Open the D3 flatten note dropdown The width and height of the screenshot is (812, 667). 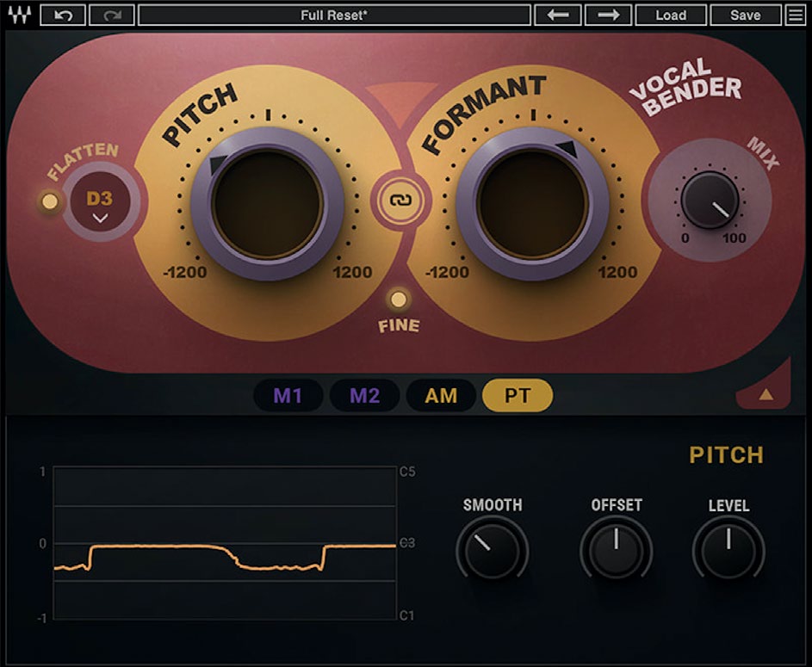99,203
